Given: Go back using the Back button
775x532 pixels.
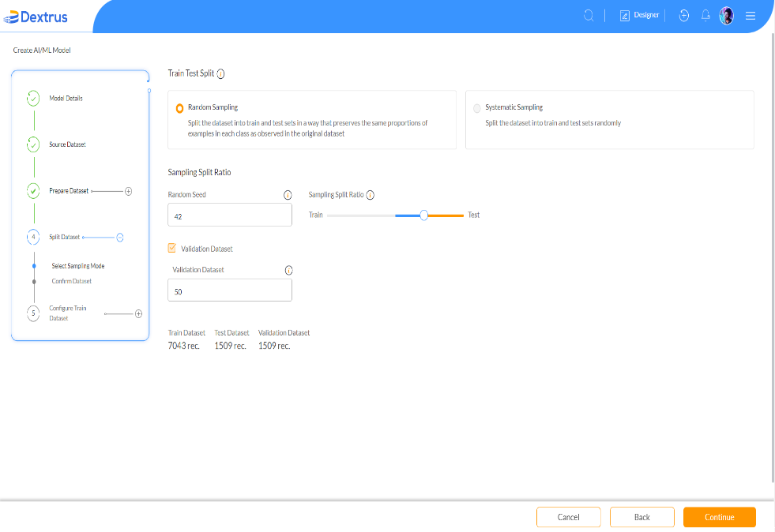Looking at the screenshot, I should pyautogui.click(x=641, y=517).
